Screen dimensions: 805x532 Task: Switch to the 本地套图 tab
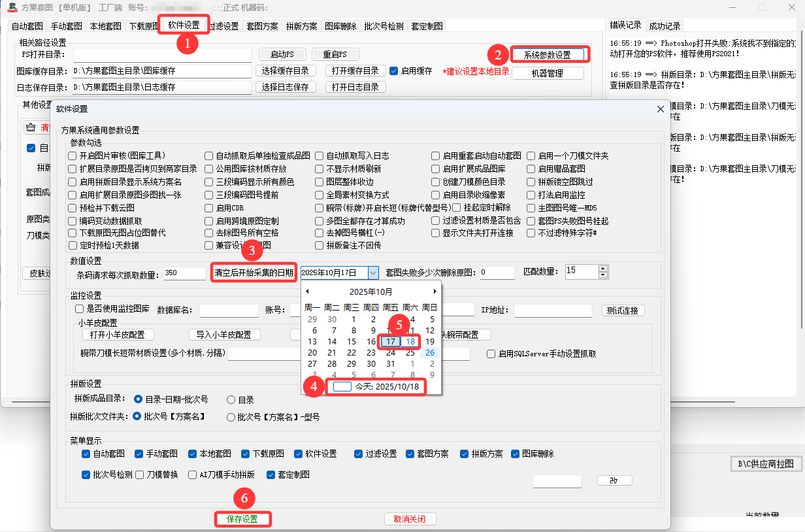[x=105, y=26]
